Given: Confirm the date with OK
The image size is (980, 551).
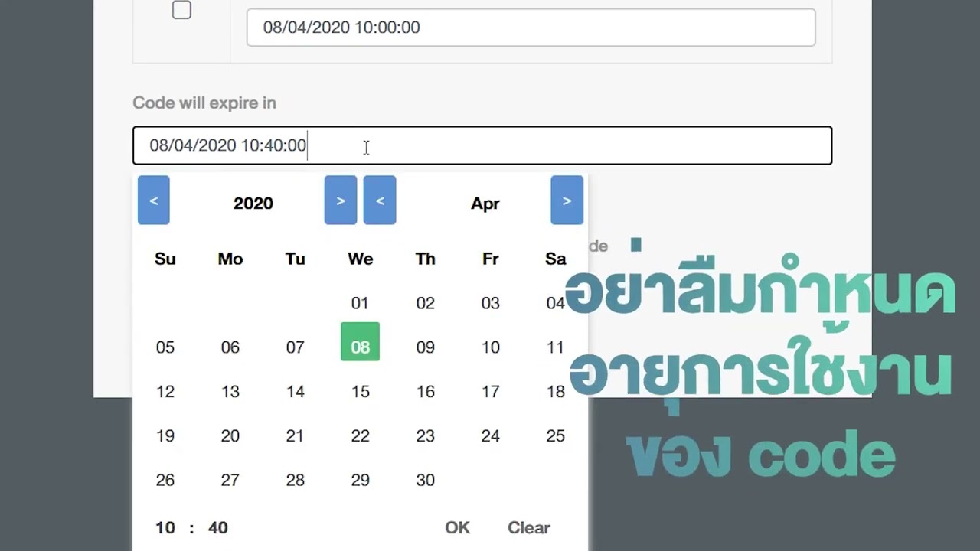Looking at the screenshot, I should [457, 527].
